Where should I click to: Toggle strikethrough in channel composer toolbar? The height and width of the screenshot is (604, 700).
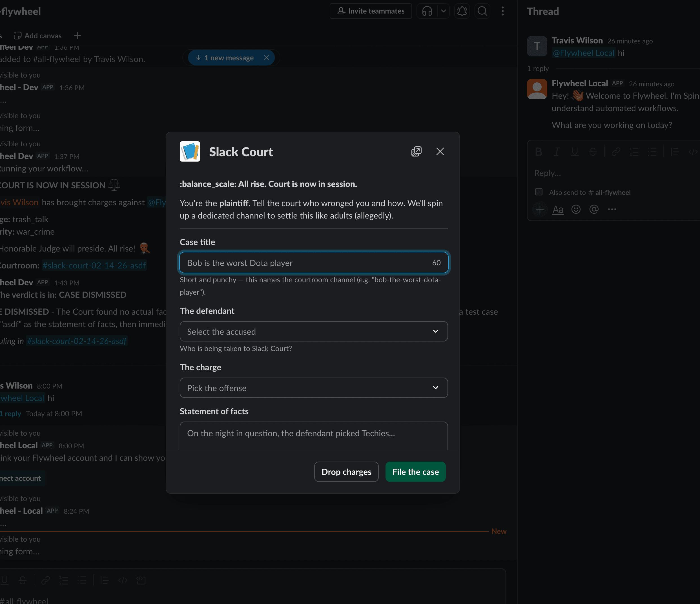point(23,580)
